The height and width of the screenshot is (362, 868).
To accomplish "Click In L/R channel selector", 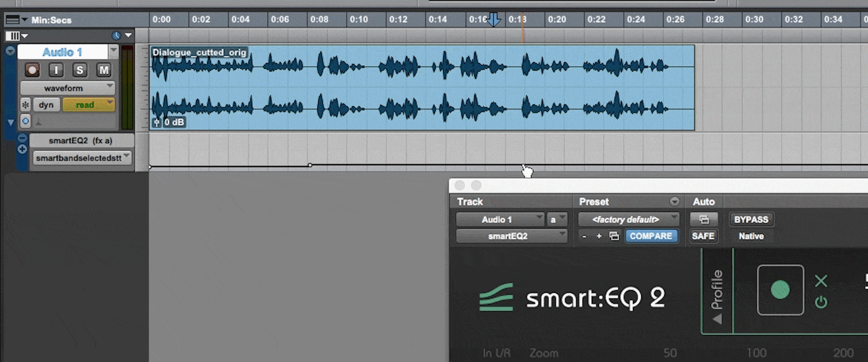I will [496, 353].
